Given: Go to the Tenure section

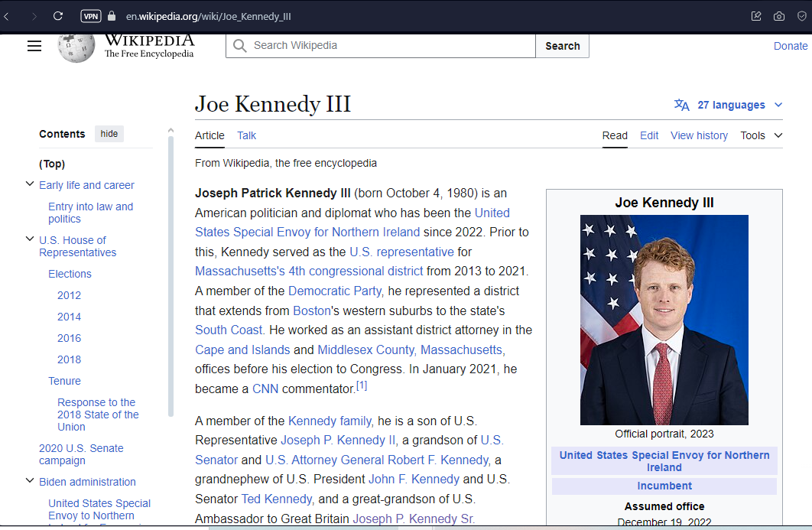Looking at the screenshot, I should (x=64, y=381).
